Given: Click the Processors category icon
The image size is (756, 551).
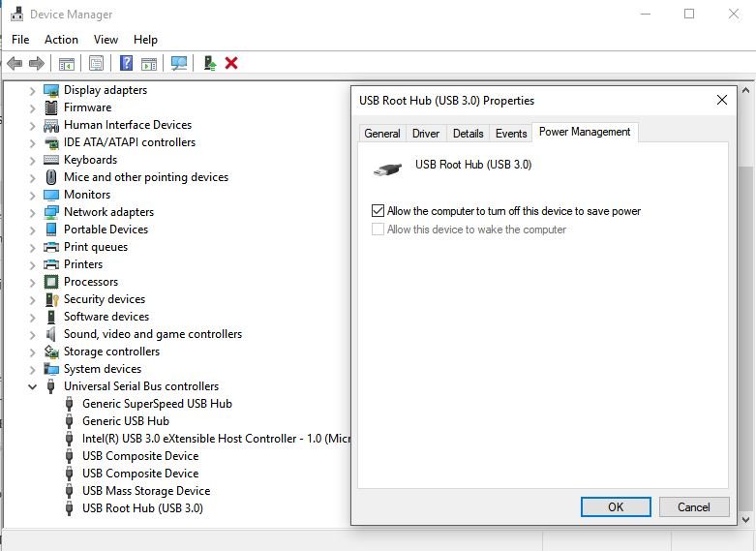Looking at the screenshot, I should click(51, 282).
